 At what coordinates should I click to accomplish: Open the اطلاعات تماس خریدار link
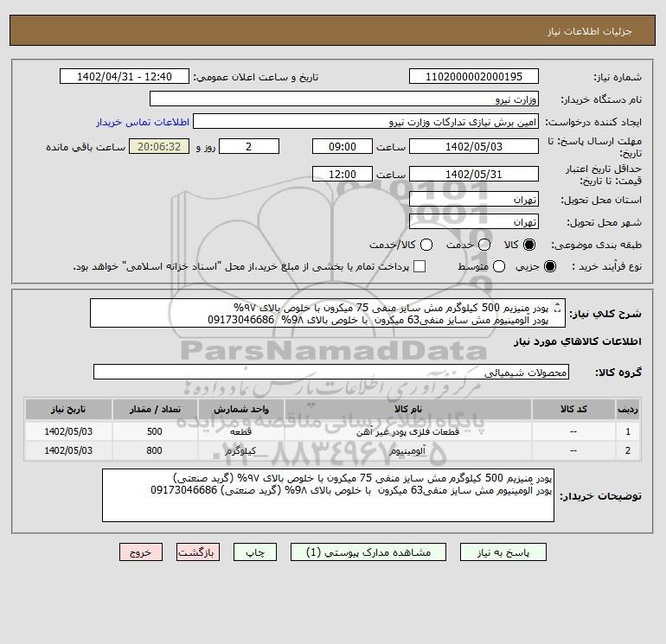click(143, 122)
